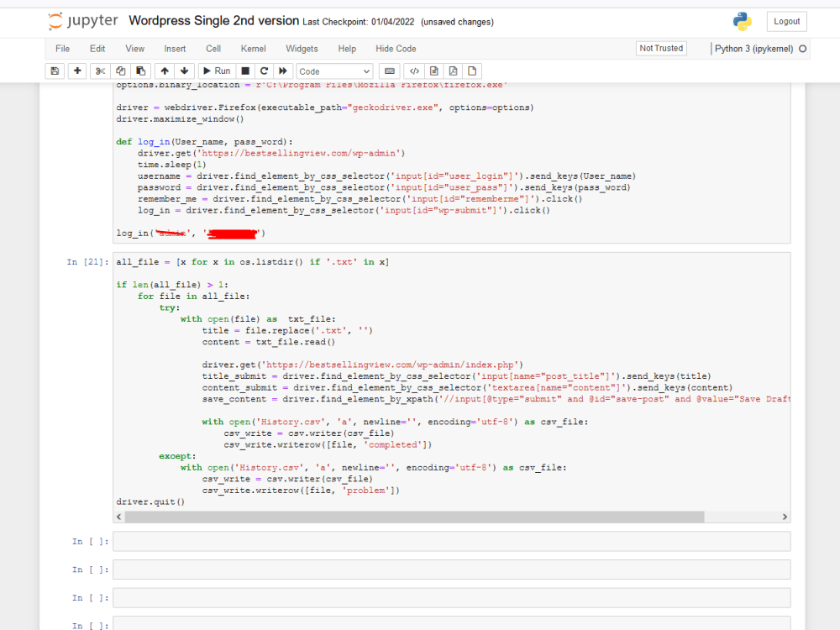Focus the second empty code cell
Screen dimensions: 840x630
coord(452,570)
